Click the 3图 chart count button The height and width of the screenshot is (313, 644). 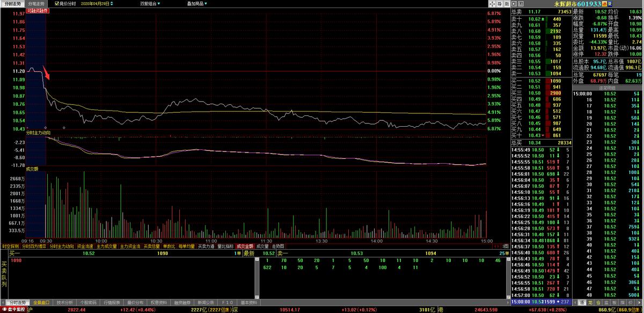tap(506, 246)
